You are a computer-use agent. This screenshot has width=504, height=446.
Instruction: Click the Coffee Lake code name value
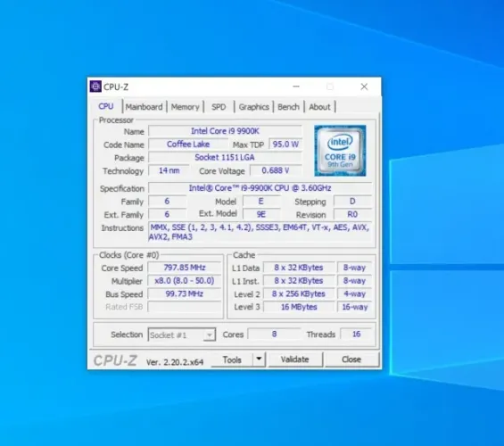(188, 145)
